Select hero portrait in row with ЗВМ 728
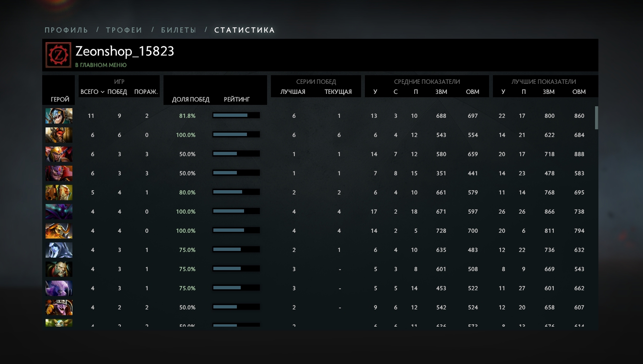 (59, 231)
